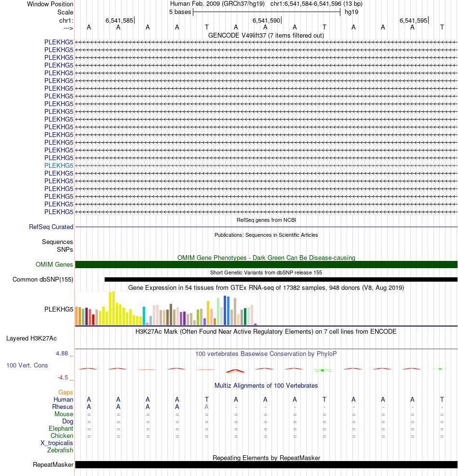Click the '6,541,595' ruler position marker

[413, 20]
